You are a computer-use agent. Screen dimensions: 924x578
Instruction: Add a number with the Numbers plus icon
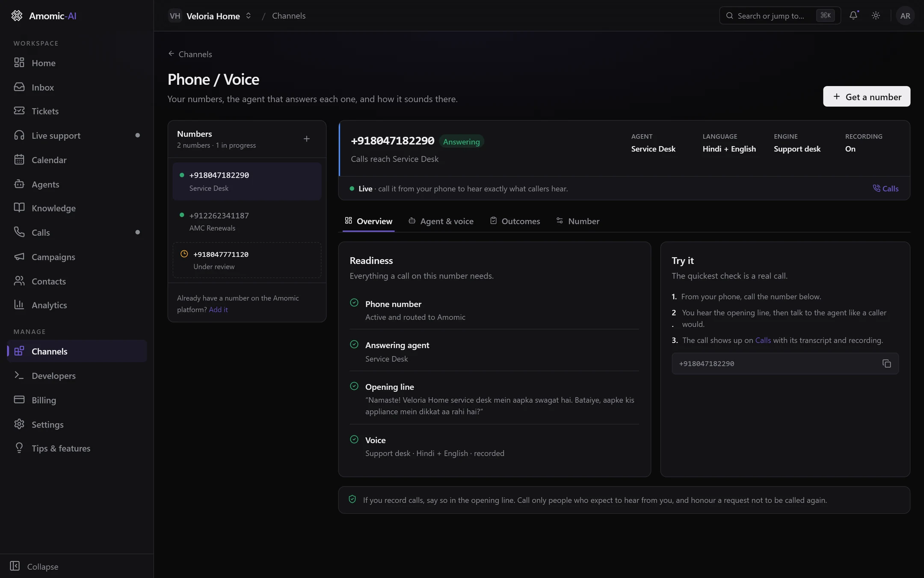pos(307,139)
